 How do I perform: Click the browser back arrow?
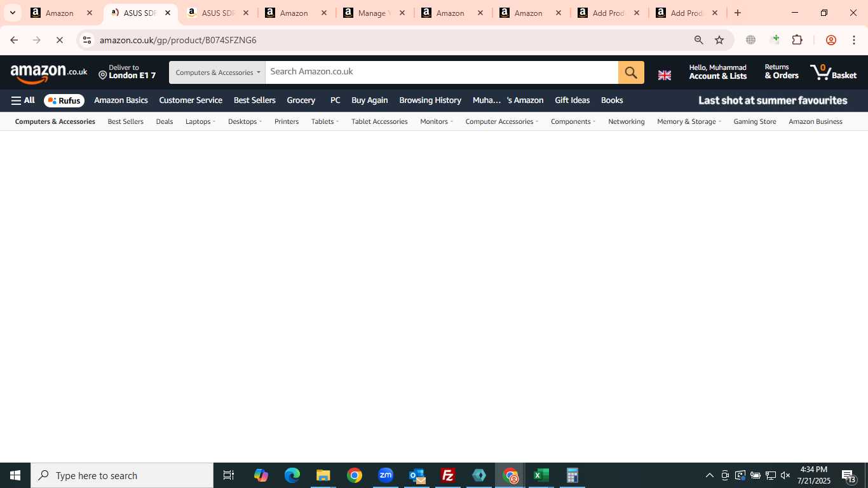[x=14, y=40]
